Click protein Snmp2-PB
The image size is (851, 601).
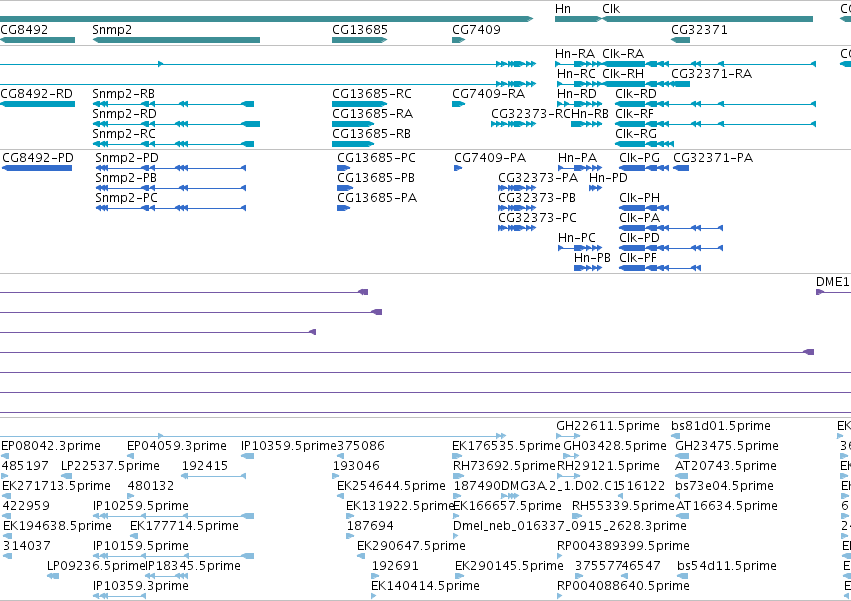126,178
